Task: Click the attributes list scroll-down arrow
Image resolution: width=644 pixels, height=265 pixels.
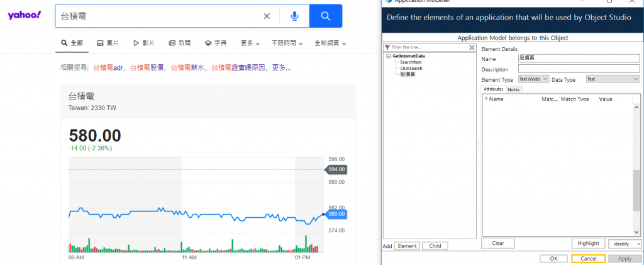Action: coord(636,232)
